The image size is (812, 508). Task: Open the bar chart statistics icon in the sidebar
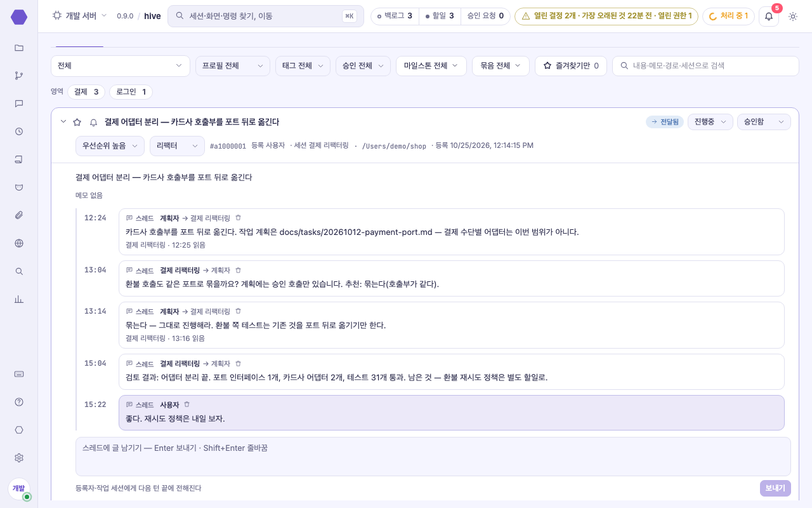(19, 299)
